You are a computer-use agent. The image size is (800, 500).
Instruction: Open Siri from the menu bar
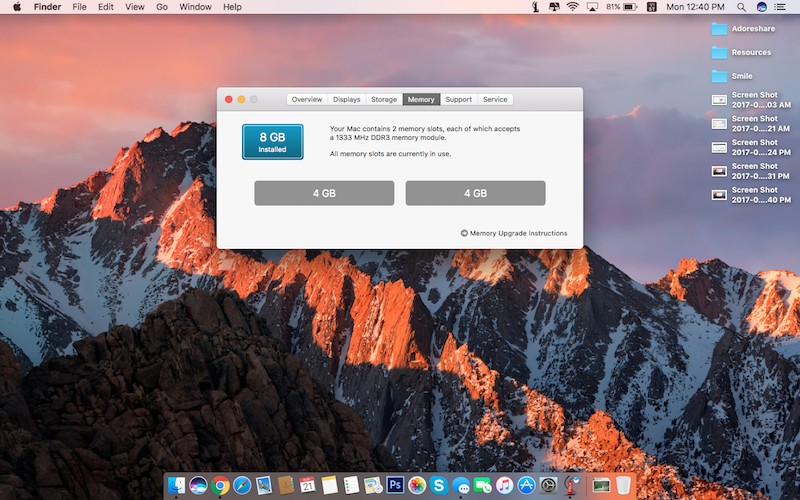coord(762,7)
